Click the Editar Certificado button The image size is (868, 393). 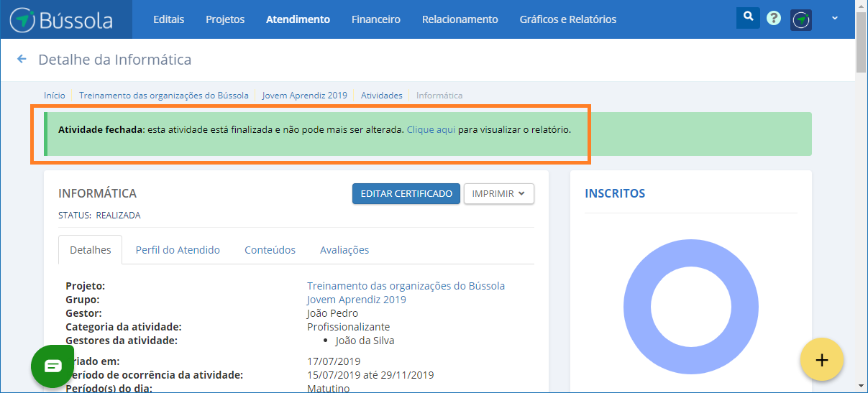406,194
